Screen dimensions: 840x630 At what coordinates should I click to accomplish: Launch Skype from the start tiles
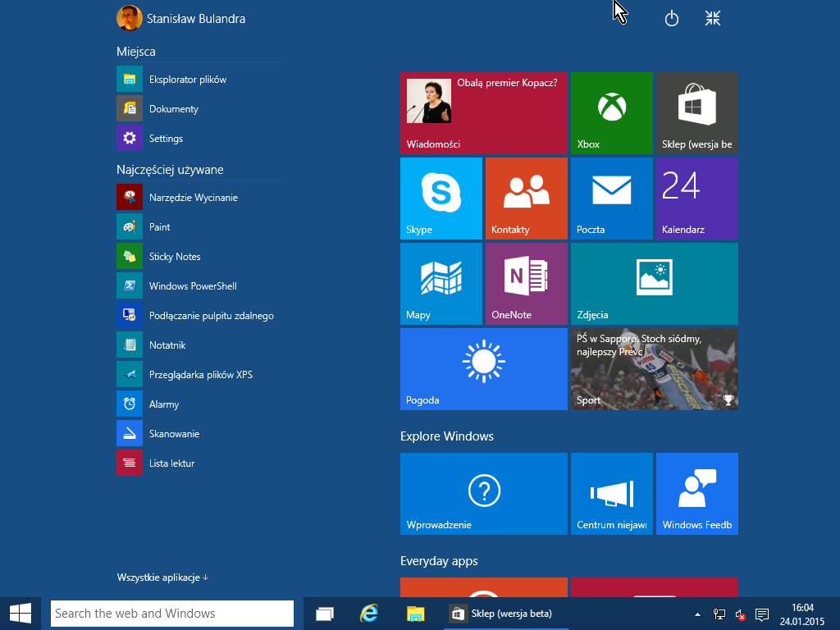tap(441, 198)
